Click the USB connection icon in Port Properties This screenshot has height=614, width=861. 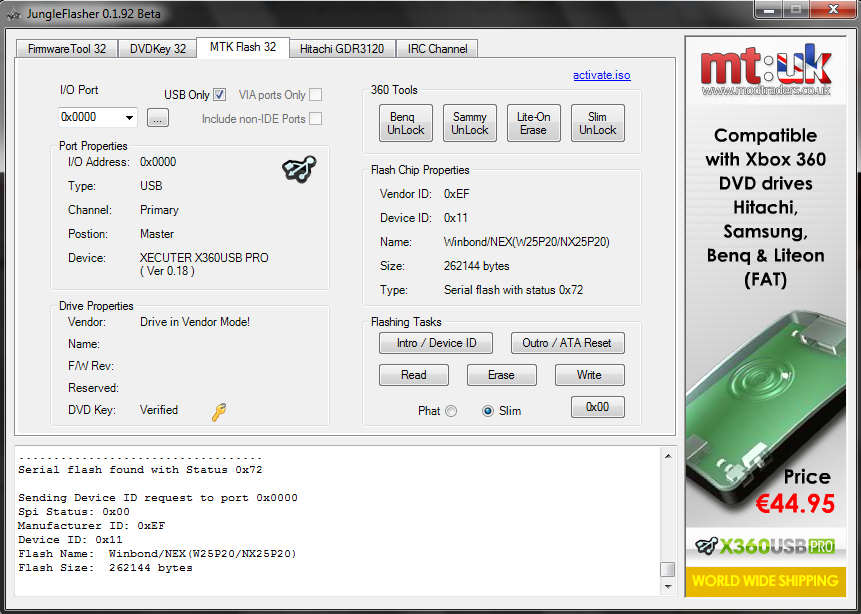299,169
